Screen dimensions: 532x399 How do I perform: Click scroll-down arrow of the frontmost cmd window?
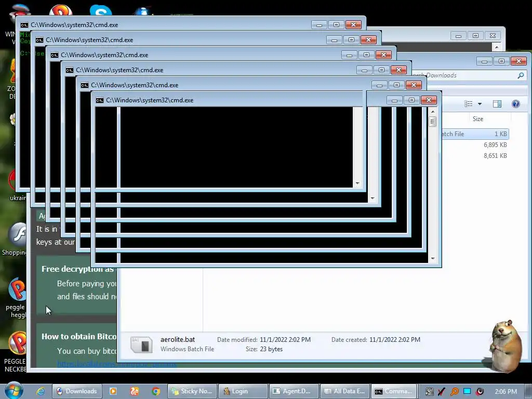(433, 259)
